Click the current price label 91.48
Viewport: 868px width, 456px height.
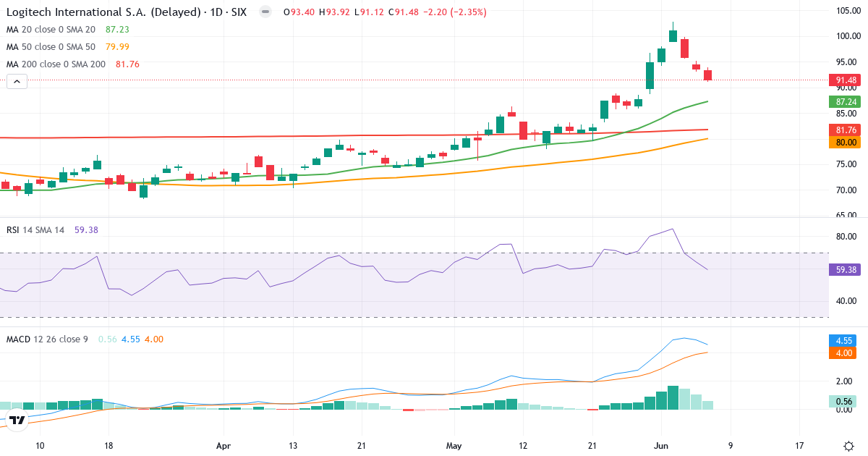[x=846, y=80]
